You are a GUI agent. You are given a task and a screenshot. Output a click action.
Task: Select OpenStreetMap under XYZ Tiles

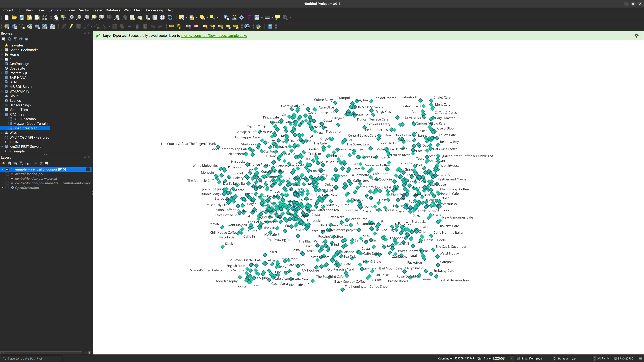25,128
